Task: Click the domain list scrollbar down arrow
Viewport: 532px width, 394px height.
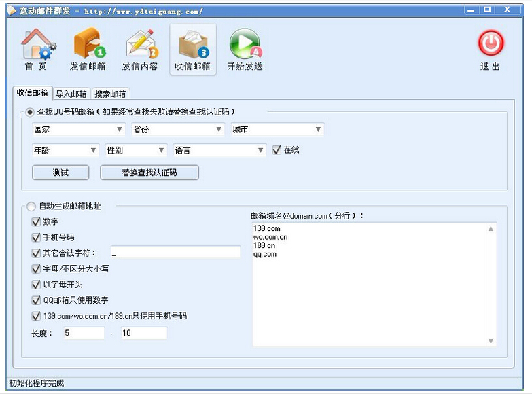Action: tap(491, 341)
